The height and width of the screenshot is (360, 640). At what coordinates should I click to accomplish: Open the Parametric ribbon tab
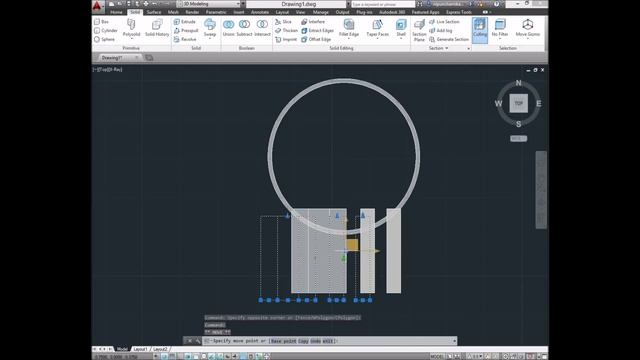[x=216, y=12]
